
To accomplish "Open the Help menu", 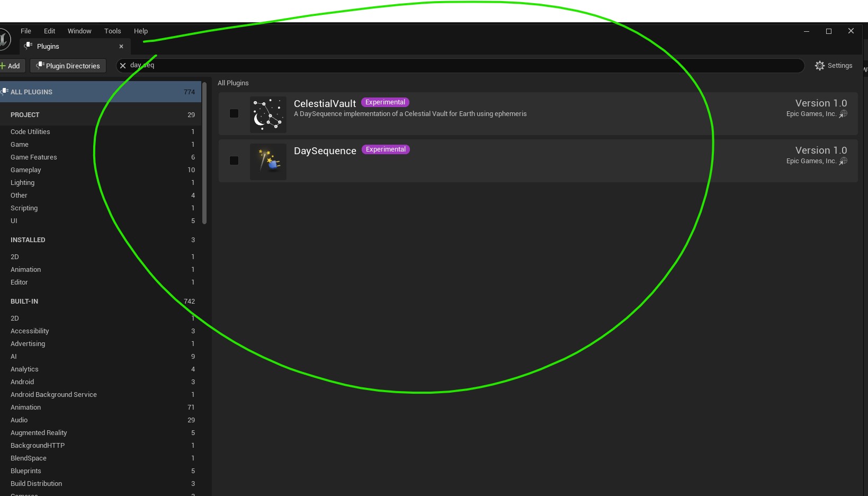I will pyautogui.click(x=141, y=31).
